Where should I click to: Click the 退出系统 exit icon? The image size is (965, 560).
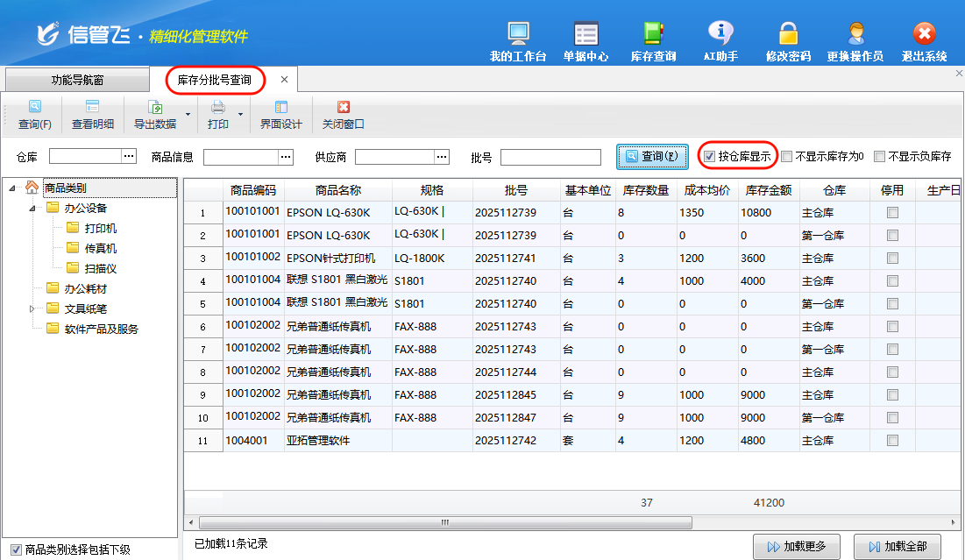click(924, 35)
